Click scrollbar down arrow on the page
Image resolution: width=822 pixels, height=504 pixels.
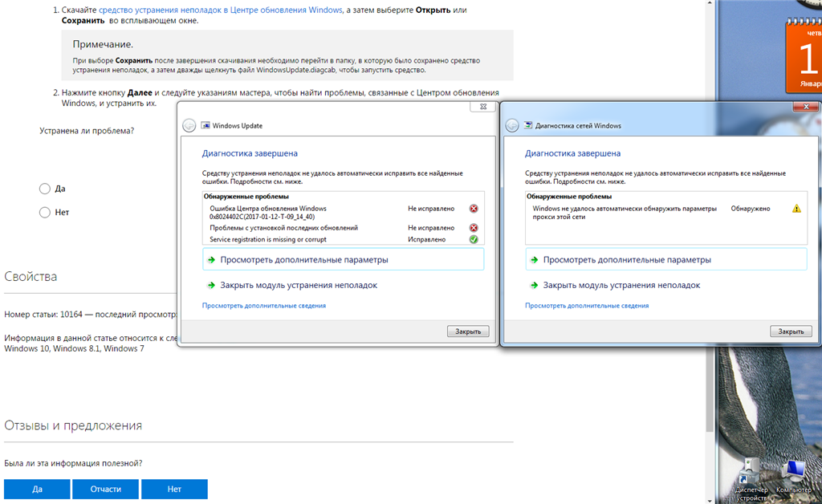point(710,500)
